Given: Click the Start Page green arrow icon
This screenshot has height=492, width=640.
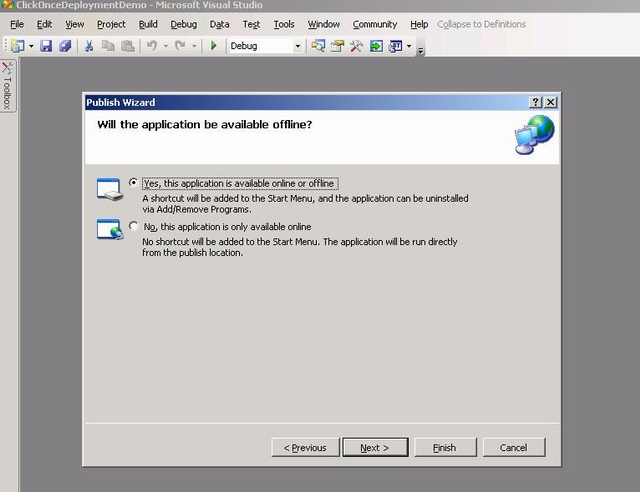Looking at the screenshot, I should (376, 46).
